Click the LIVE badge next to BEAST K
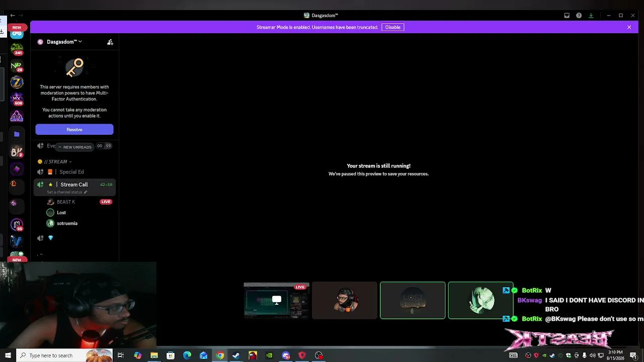Screen dimensions: 644x362 (x=106, y=202)
